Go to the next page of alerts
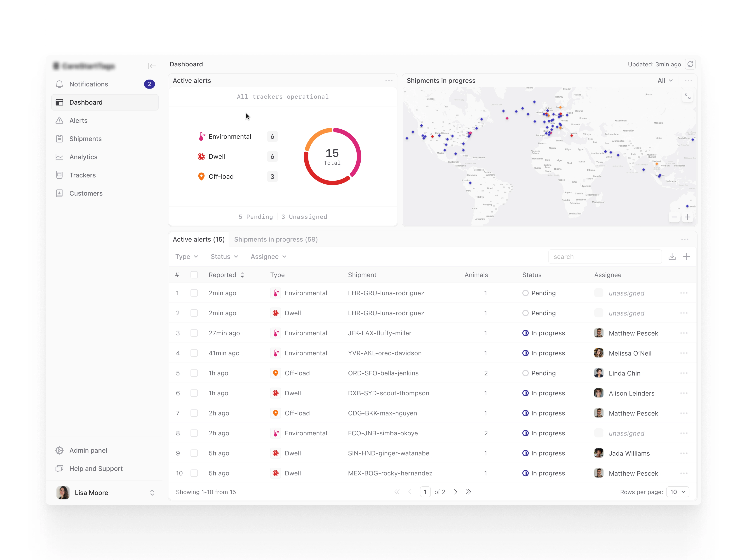The width and height of the screenshot is (747, 560). (455, 492)
